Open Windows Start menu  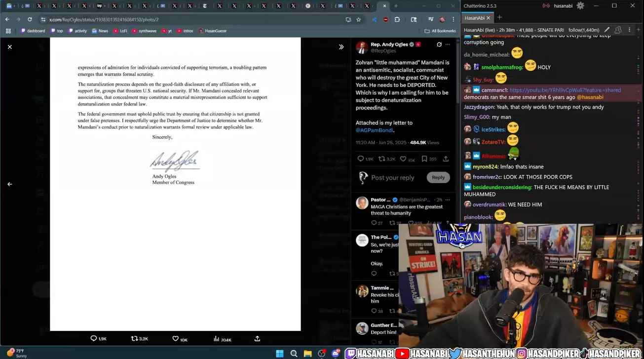[x=280, y=353]
